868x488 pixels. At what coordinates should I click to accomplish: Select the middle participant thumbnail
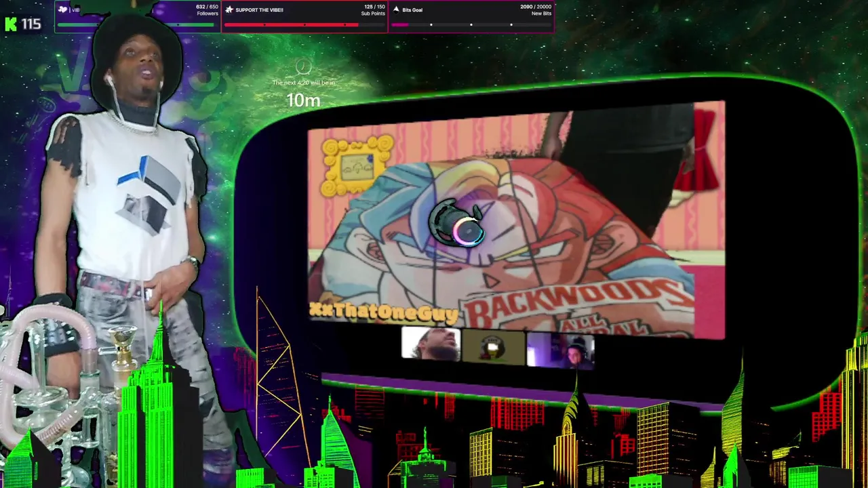click(x=494, y=348)
